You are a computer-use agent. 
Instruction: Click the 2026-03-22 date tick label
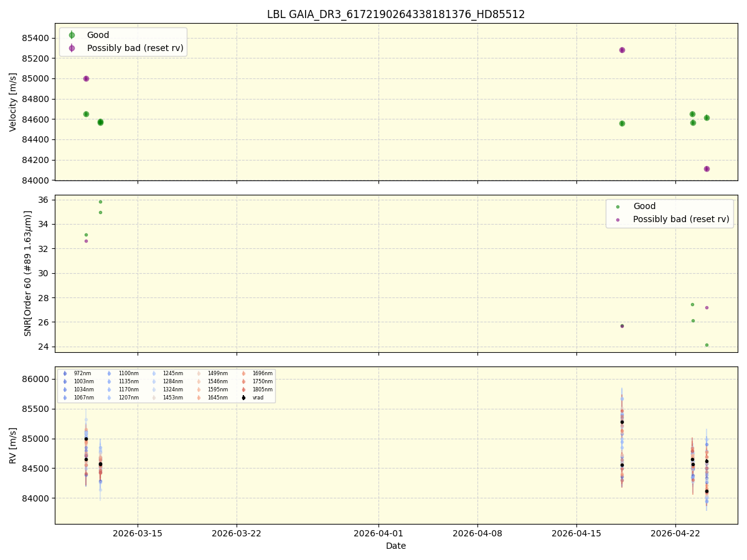click(237, 533)
